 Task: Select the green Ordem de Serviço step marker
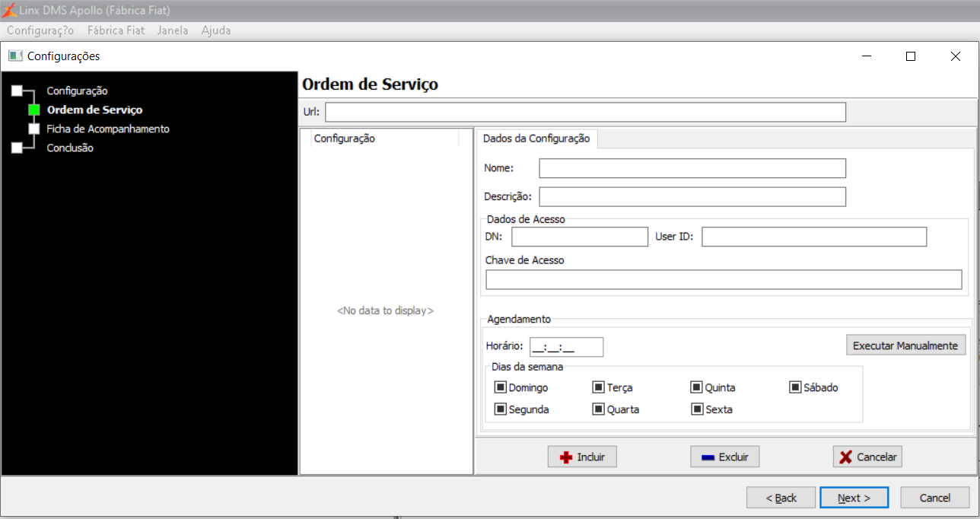tap(34, 110)
